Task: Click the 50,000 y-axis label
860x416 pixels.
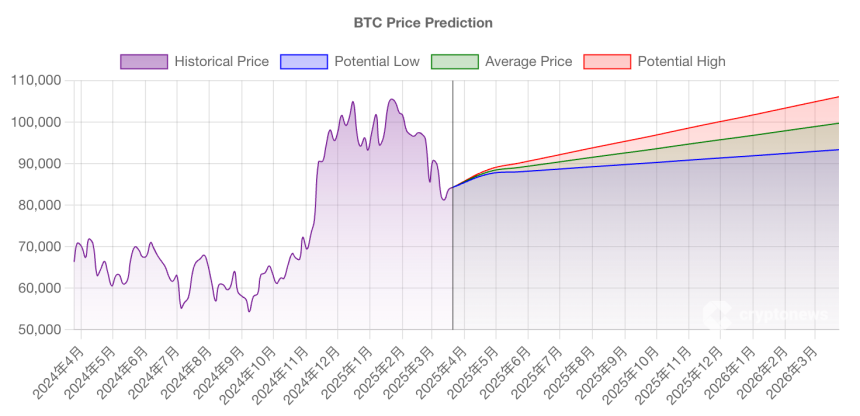Action: pos(40,329)
